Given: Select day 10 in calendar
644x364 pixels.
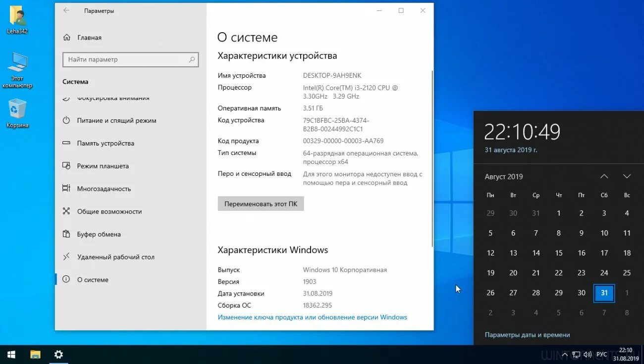Looking at the screenshot, I should 604,233.
